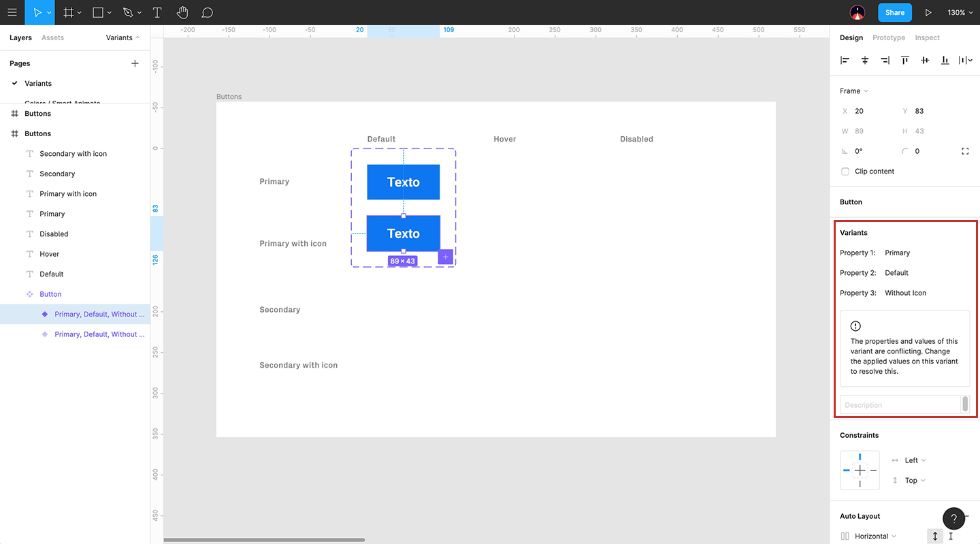Click the blue Share button
The height and width of the screenshot is (544, 980).
coord(894,12)
